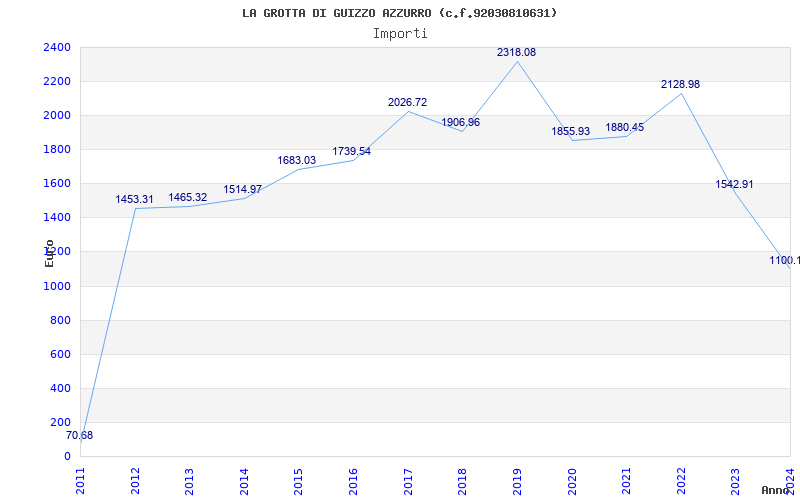Screen dimensions: 800x500
Task: Click the 2021 x-axis year label
Action: click(x=626, y=481)
